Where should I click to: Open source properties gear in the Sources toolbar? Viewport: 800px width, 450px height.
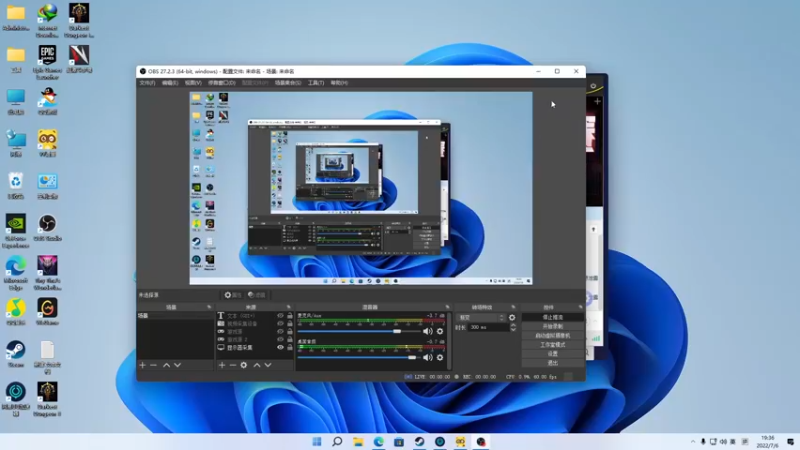(244, 365)
